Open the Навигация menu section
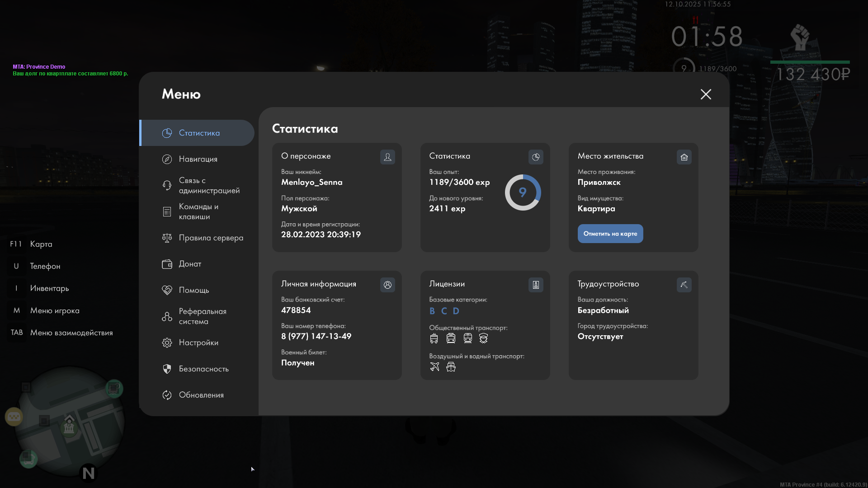 198,159
